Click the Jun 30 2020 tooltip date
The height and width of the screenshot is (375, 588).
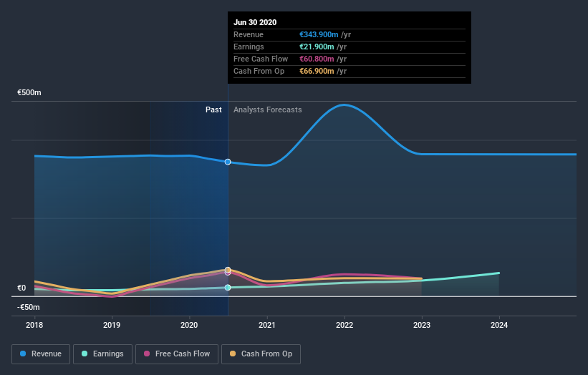tap(255, 22)
